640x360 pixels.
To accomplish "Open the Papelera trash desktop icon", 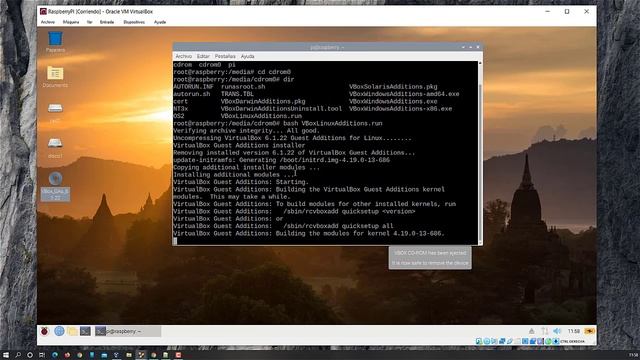I will pos(55,42).
